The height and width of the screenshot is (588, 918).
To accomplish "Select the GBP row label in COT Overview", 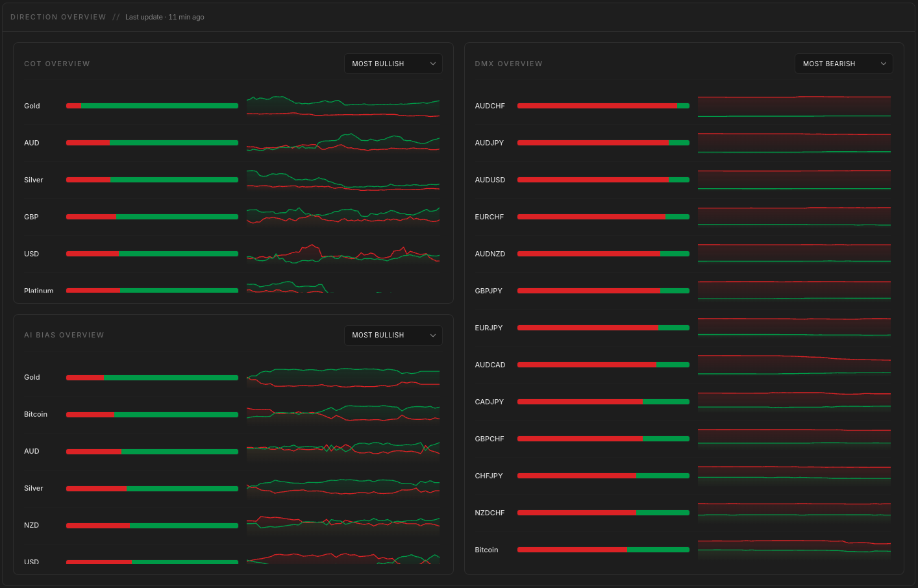I will (31, 217).
